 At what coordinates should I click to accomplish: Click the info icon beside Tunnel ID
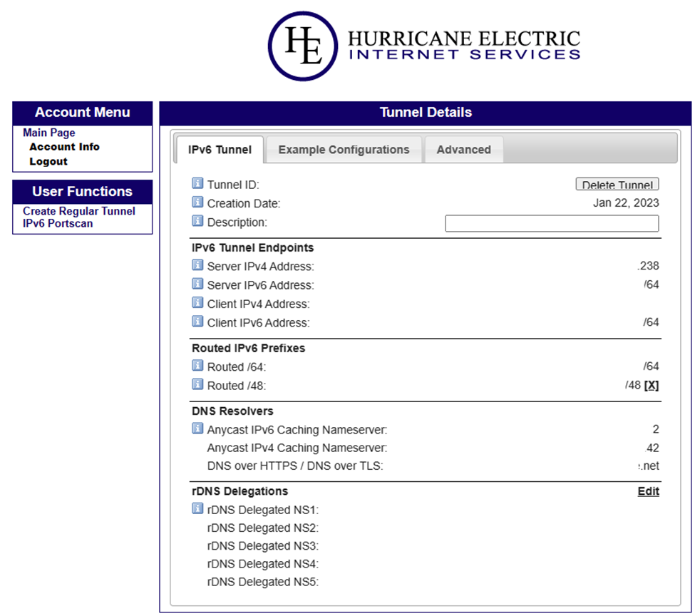197,183
